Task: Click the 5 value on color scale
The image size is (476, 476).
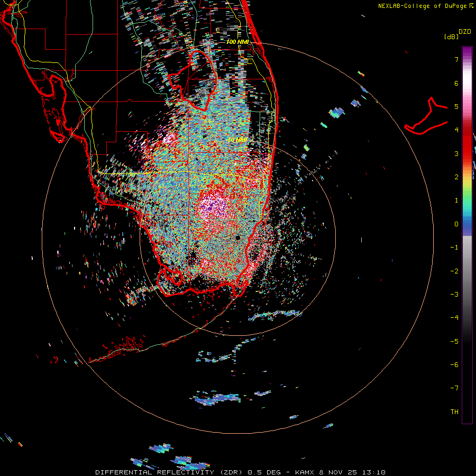Action: coord(456,106)
